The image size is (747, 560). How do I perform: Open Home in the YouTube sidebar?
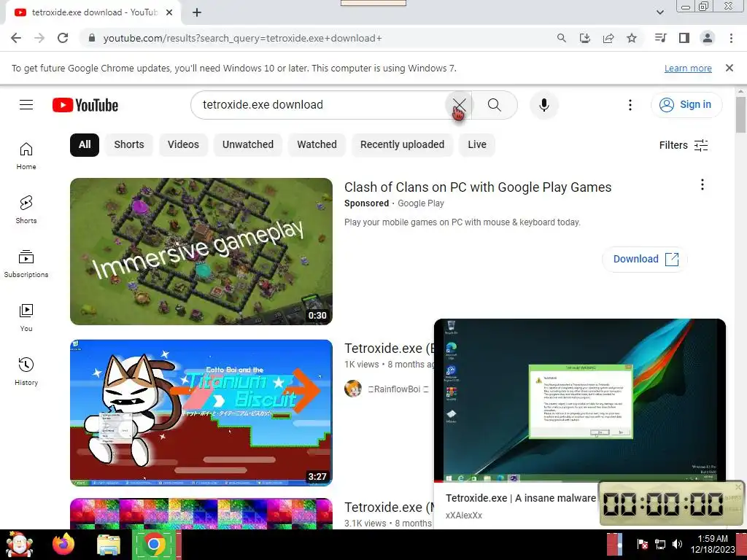click(x=26, y=156)
